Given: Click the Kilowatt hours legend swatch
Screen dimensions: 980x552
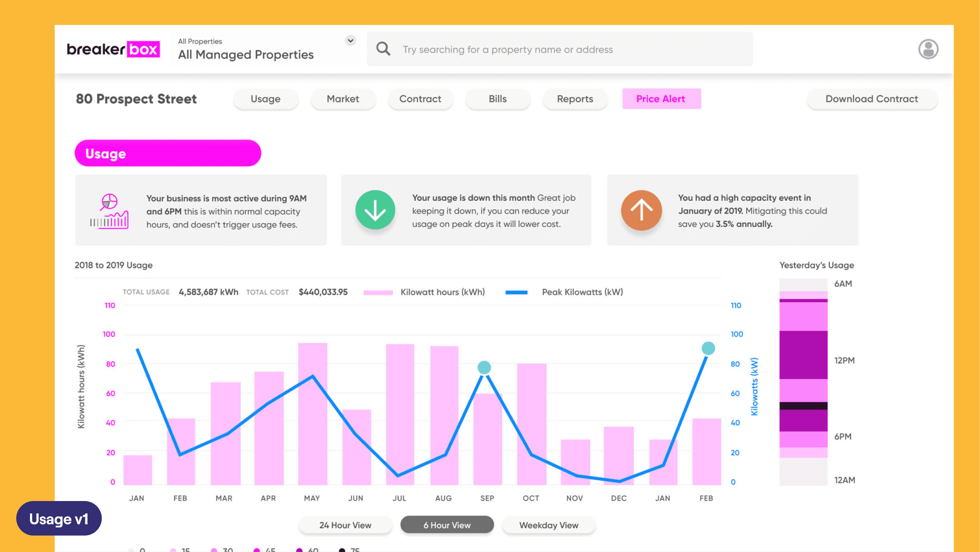Looking at the screenshot, I should point(378,292).
